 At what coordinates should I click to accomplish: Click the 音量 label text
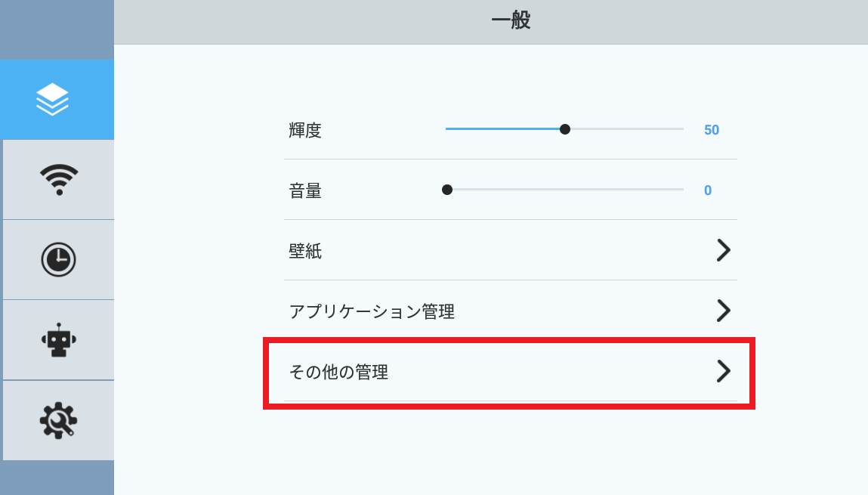[x=305, y=191]
